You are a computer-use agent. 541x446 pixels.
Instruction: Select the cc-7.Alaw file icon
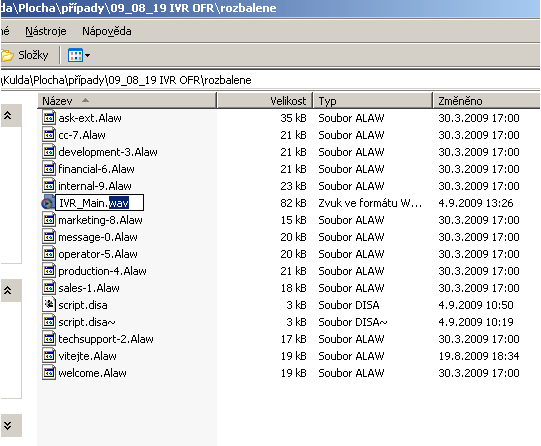49,135
